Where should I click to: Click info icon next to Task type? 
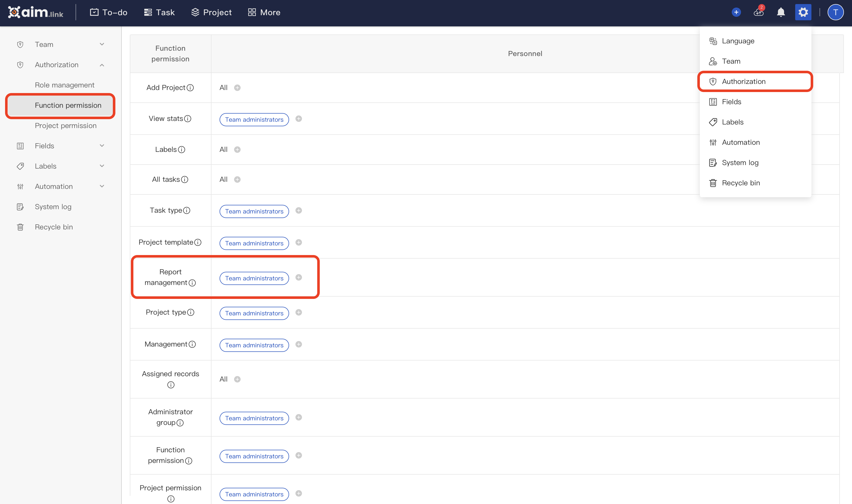[187, 211]
